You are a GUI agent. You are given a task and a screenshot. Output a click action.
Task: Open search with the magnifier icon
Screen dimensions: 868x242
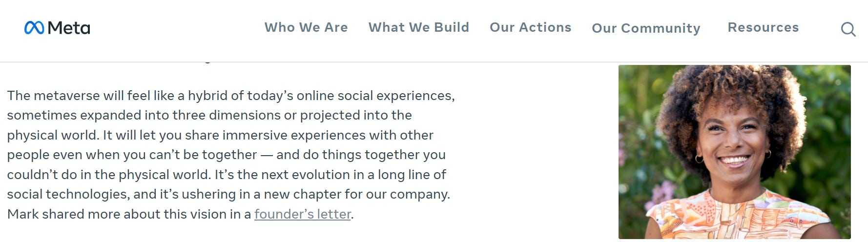click(848, 29)
